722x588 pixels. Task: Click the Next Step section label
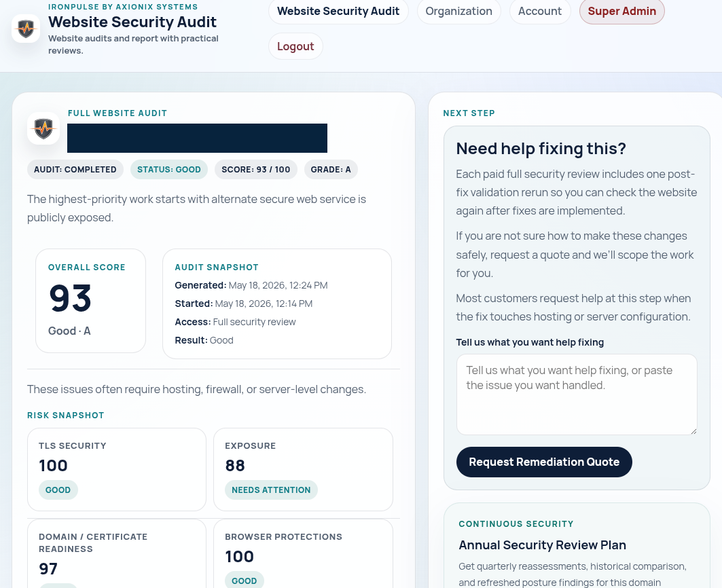pyautogui.click(x=469, y=113)
